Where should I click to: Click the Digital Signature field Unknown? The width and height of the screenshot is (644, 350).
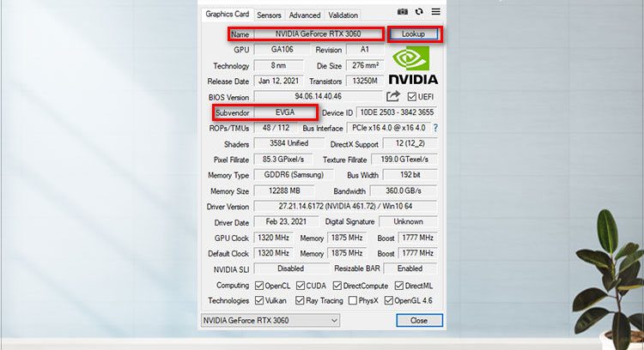[408, 221]
